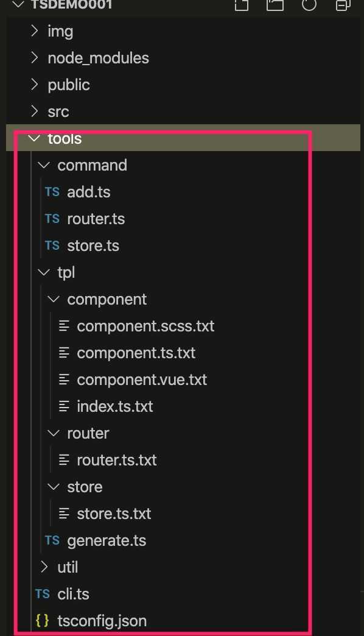Viewport: 364px width, 636px height.
Task: Collapse the command folder chevron
Action: 44,165
